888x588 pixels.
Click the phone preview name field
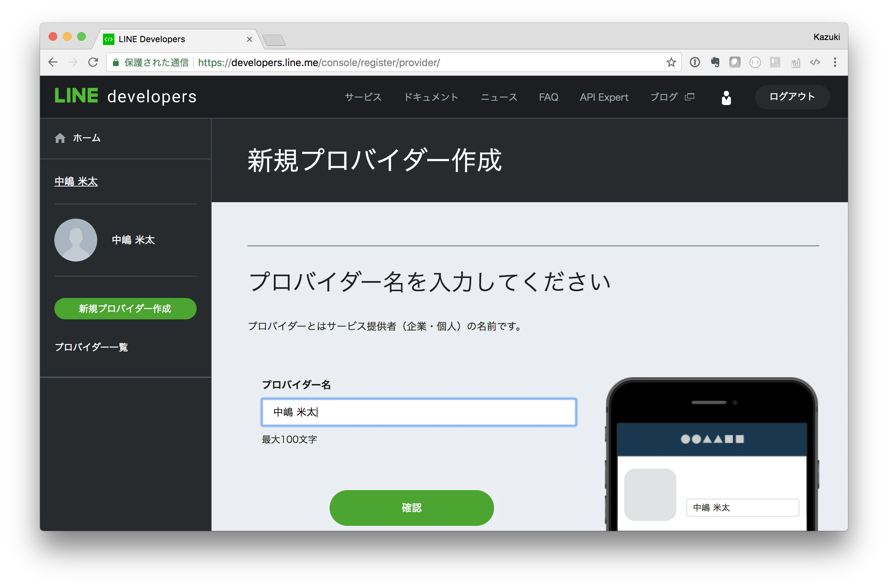point(742,507)
